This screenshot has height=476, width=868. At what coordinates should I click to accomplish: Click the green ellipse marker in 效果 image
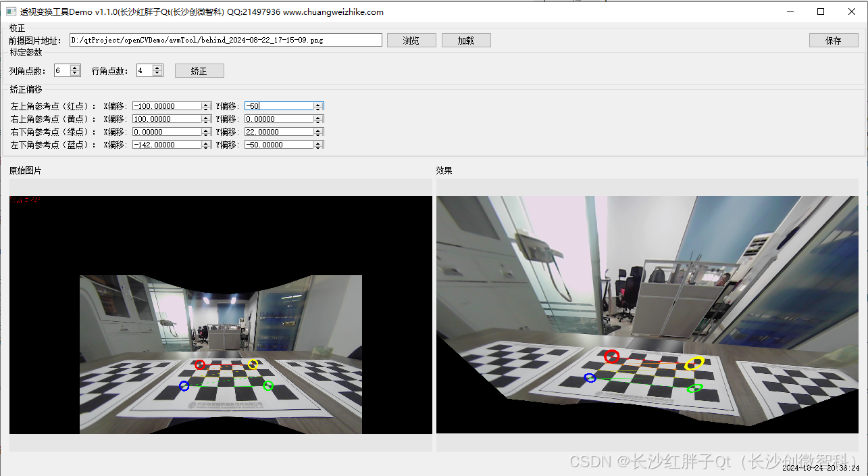[x=694, y=388]
